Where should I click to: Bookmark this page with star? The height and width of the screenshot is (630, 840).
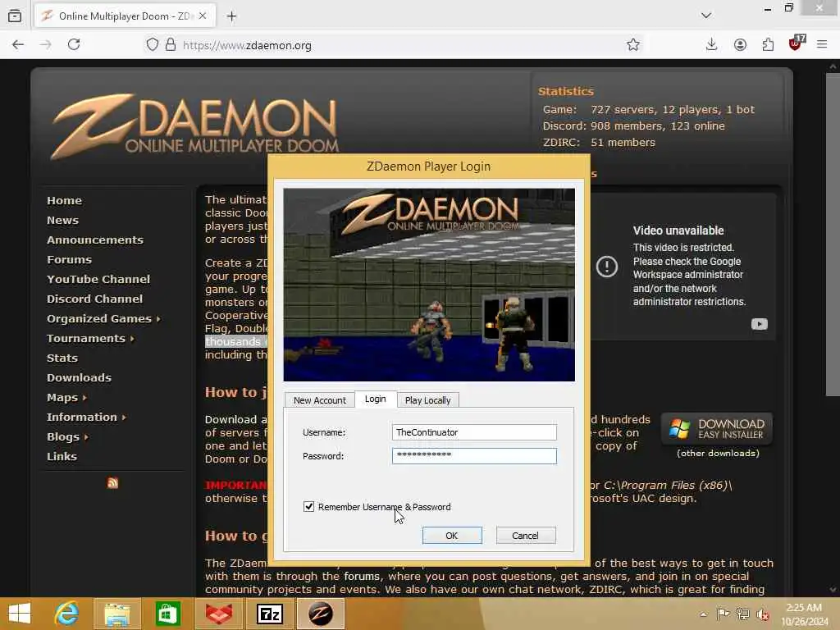click(x=633, y=44)
